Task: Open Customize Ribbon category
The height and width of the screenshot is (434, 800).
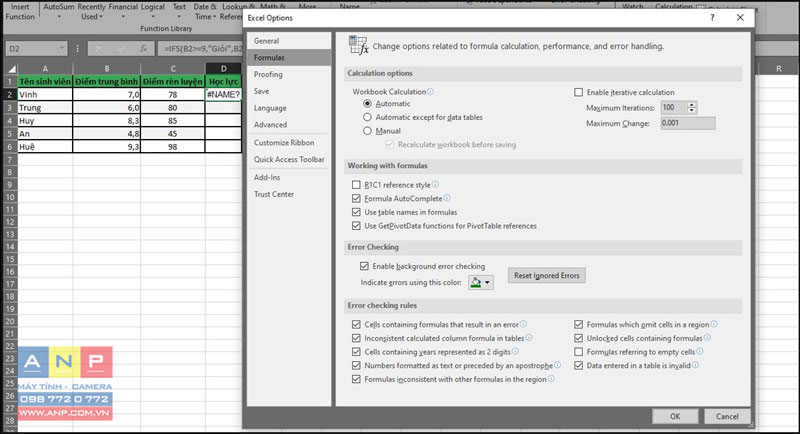Action: pos(289,143)
